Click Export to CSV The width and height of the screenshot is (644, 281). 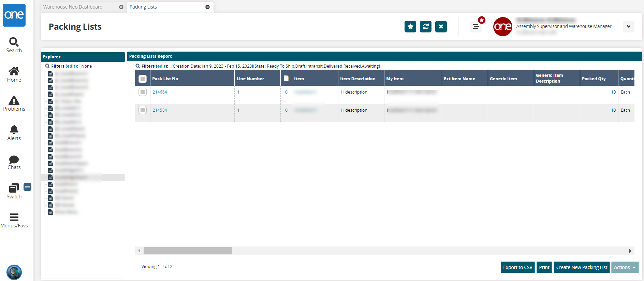(518, 267)
